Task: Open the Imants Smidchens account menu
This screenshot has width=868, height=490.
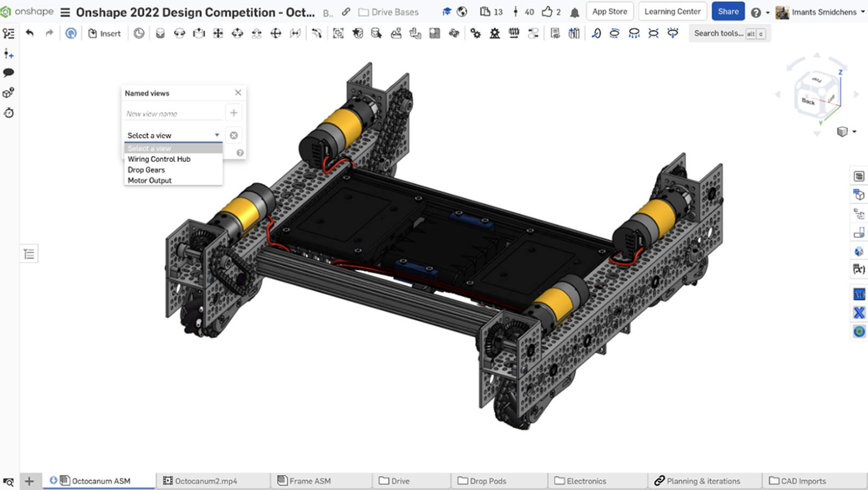Action: pyautogui.click(x=820, y=11)
